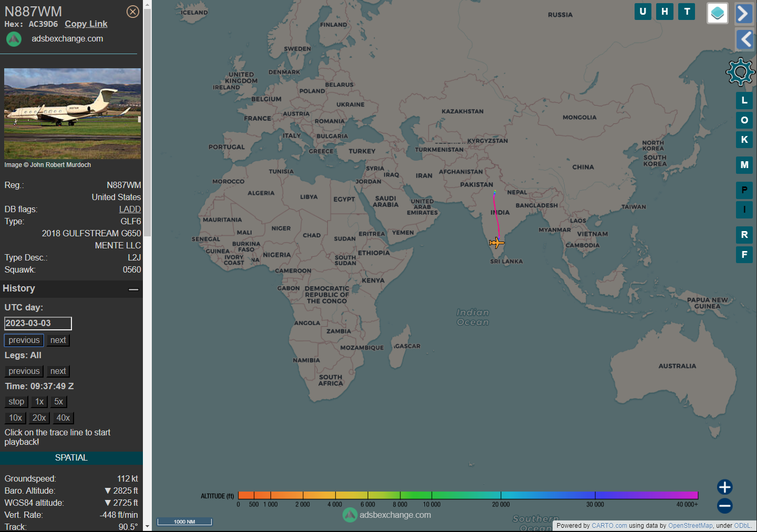Set playback speed to 40x
This screenshot has height=532, width=757.
63,418
